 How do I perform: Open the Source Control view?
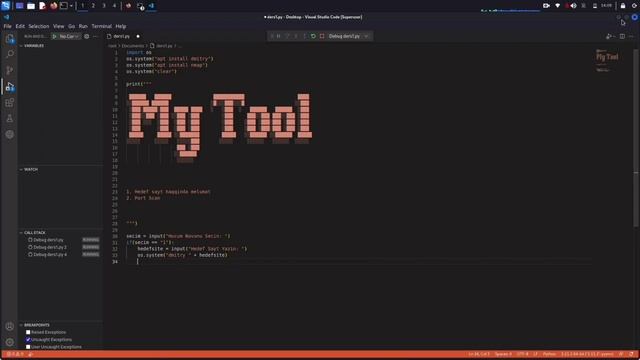pos(10,70)
